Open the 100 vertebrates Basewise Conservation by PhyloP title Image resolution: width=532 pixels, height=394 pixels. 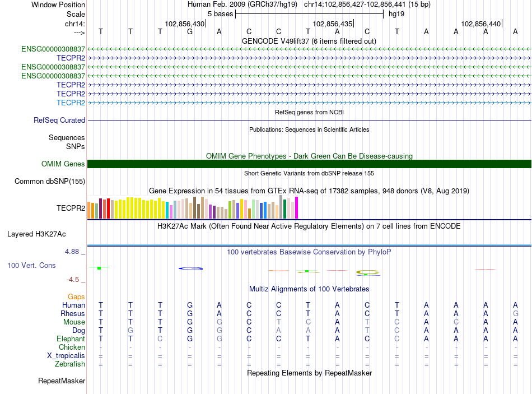pyautogui.click(x=309, y=252)
